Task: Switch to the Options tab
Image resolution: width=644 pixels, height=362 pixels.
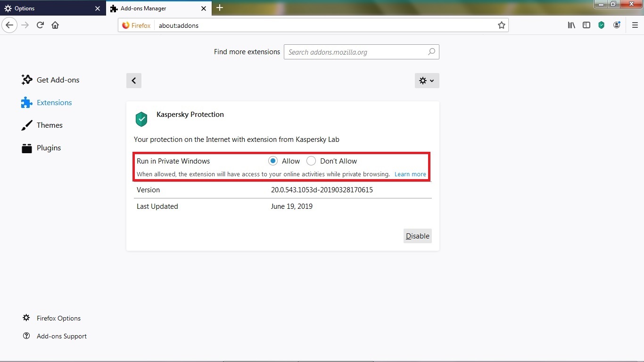Action: [53, 8]
